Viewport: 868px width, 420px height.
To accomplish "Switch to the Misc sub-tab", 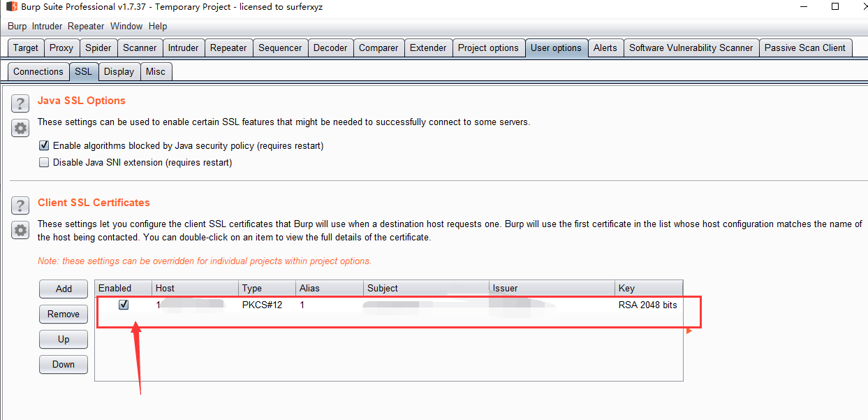I will (156, 71).
